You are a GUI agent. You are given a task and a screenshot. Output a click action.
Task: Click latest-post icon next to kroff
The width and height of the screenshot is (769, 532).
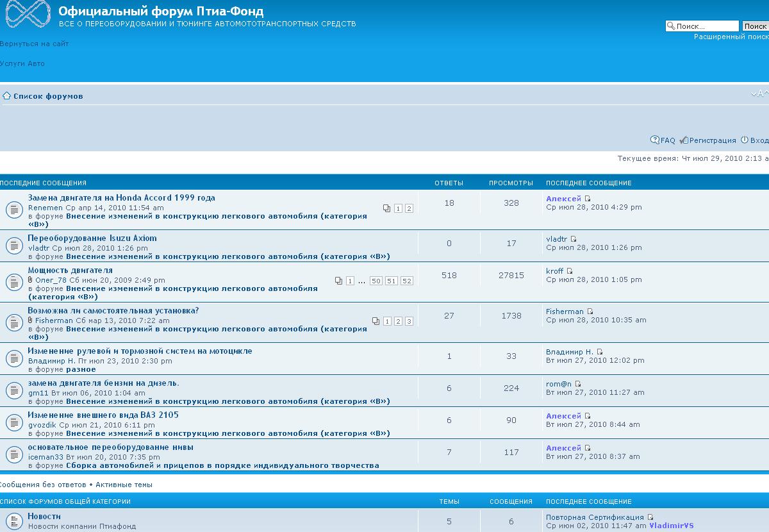(x=570, y=271)
